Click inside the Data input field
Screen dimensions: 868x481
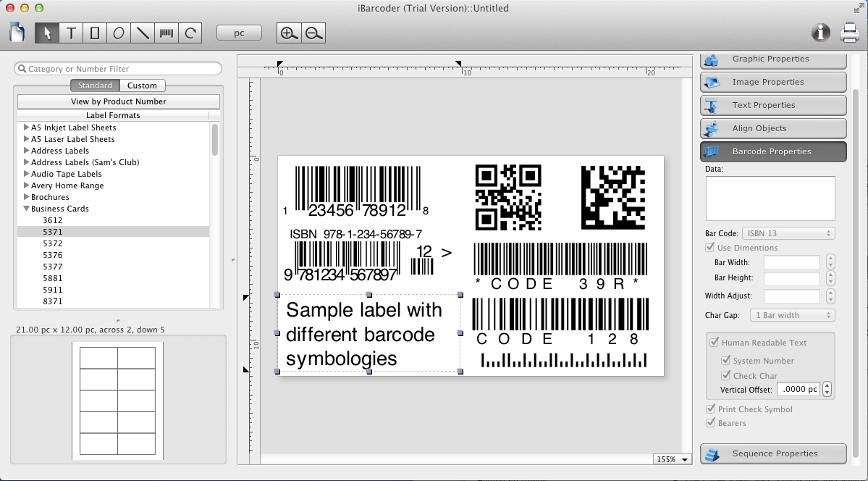pos(770,197)
